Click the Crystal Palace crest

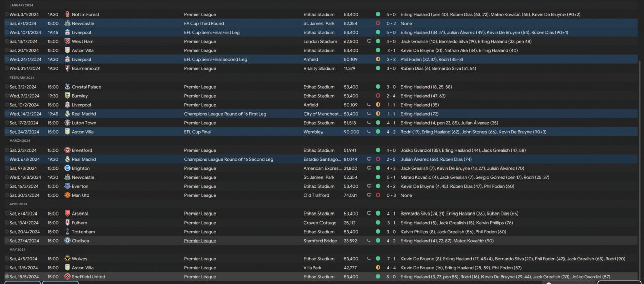67,87
